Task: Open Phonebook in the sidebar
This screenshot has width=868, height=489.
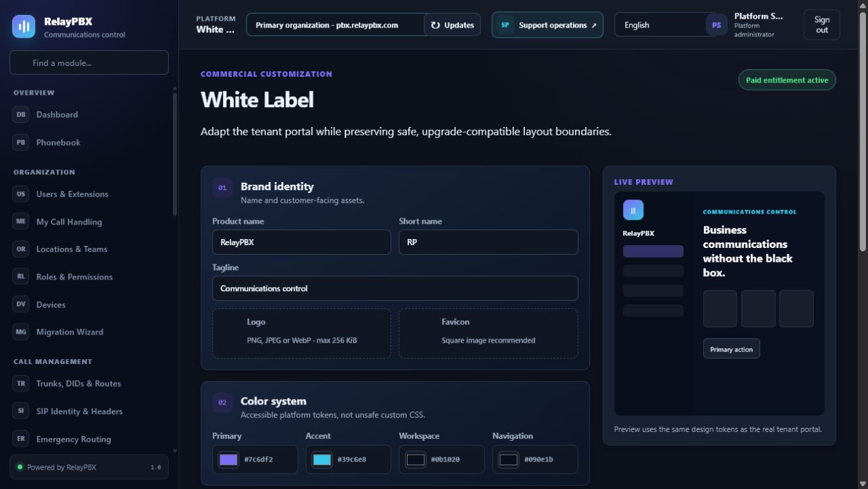Action: click(x=89, y=142)
